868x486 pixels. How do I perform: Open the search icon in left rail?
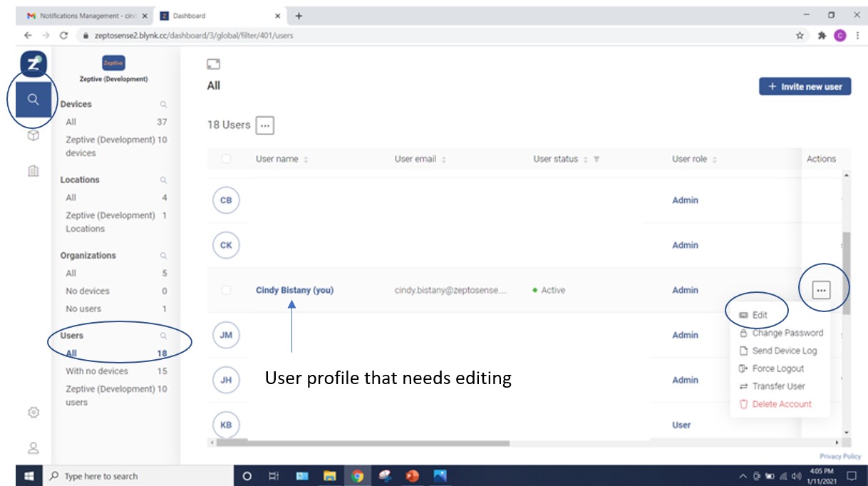point(33,100)
